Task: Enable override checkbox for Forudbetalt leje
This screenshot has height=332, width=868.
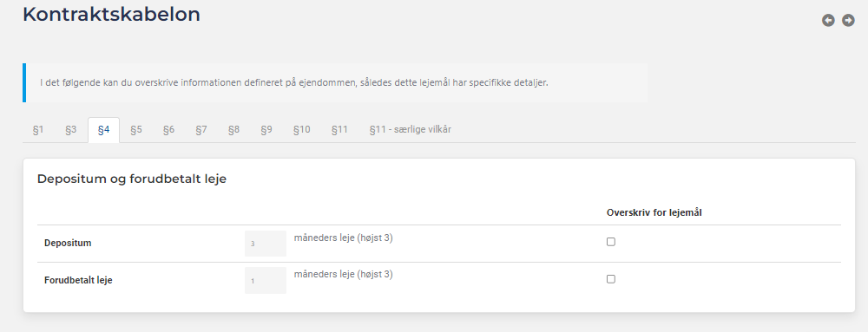Action: pyautogui.click(x=610, y=279)
